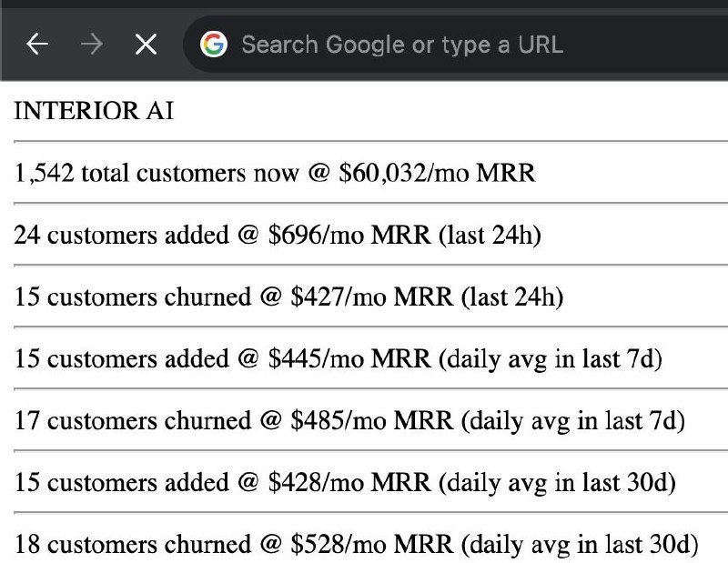The height and width of the screenshot is (563, 728).
Task: Go back using the browser back arrow
Action: click(x=37, y=45)
